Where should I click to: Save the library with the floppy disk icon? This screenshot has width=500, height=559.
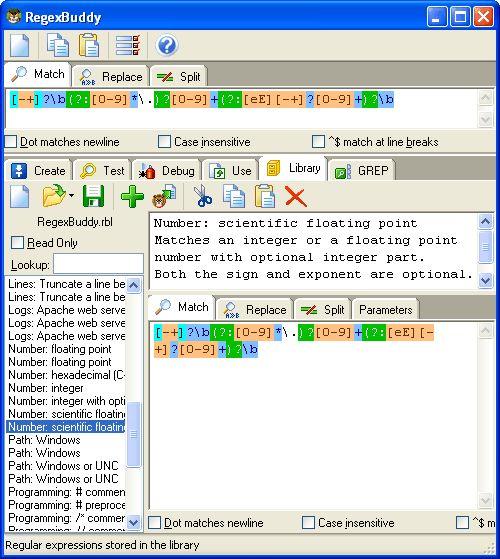click(93, 196)
